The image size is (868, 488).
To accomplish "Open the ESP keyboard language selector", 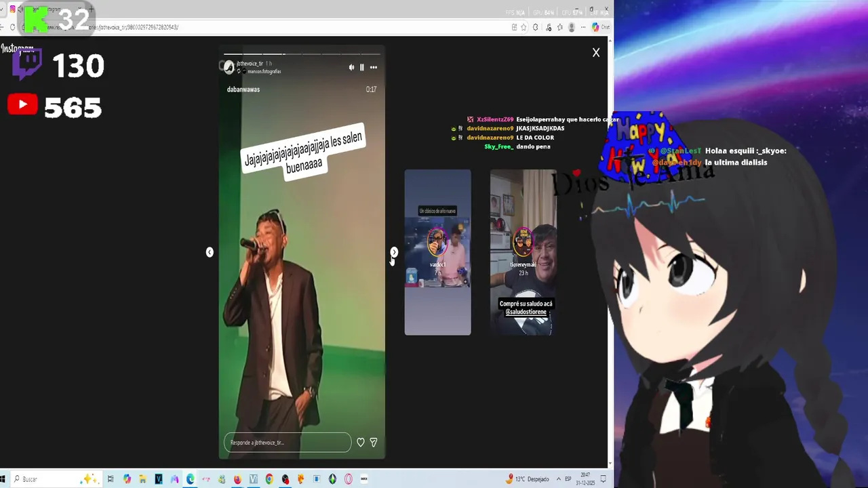I will pos(568,479).
